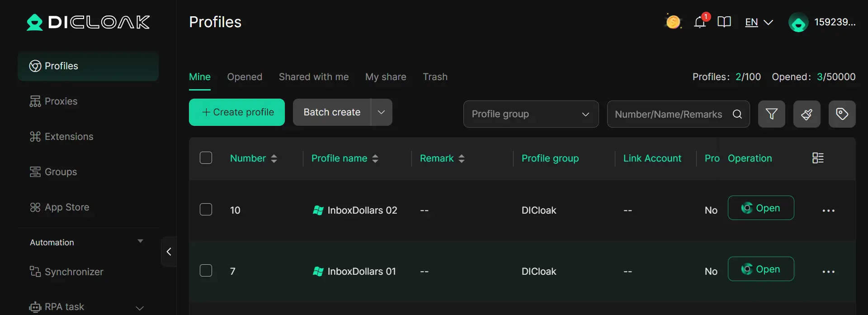This screenshot has height=315, width=868.
Task: Check the InboxDollars 02 row checkbox
Action: [x=206, y=210]
